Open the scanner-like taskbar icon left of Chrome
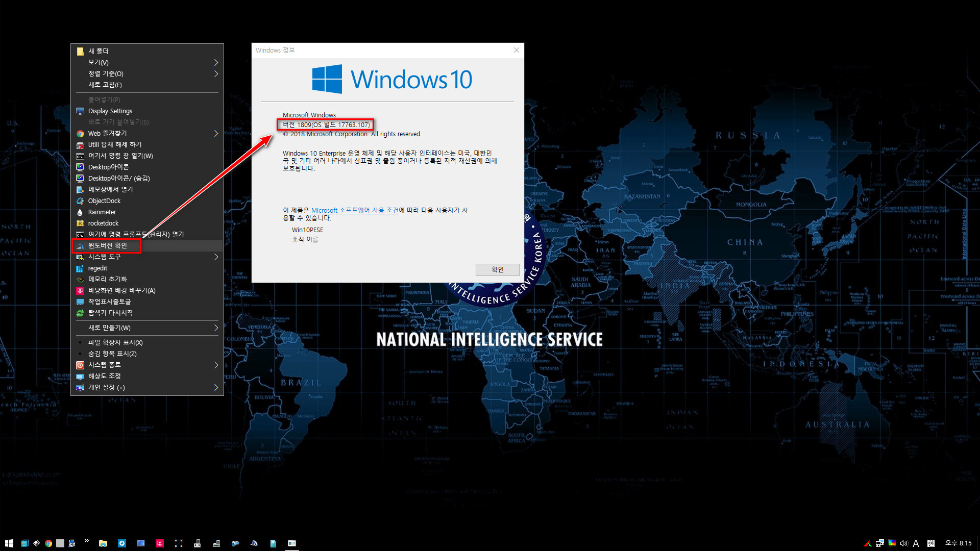The height and width of the screenshot is (551, 980). coord(36,543)
